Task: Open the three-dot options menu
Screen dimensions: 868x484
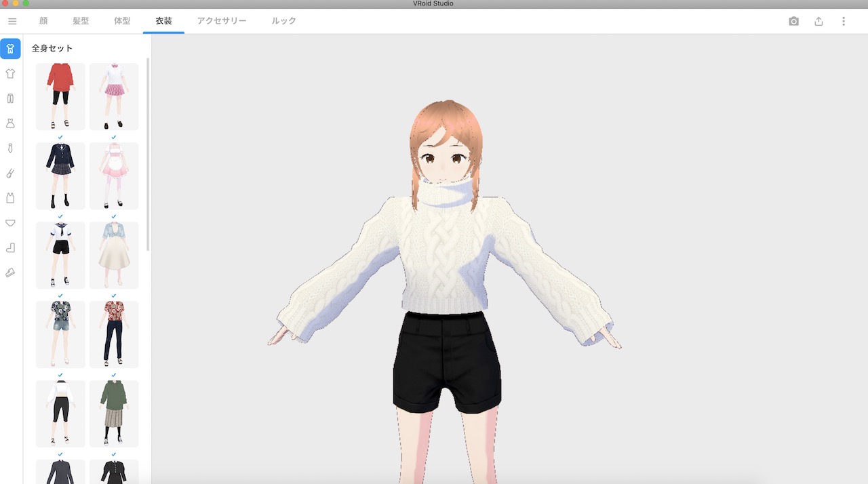Action: 844,21
